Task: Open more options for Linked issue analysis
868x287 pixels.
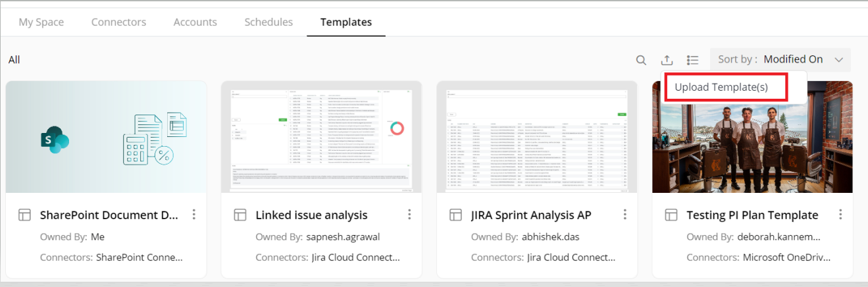Action: (409, 215)
